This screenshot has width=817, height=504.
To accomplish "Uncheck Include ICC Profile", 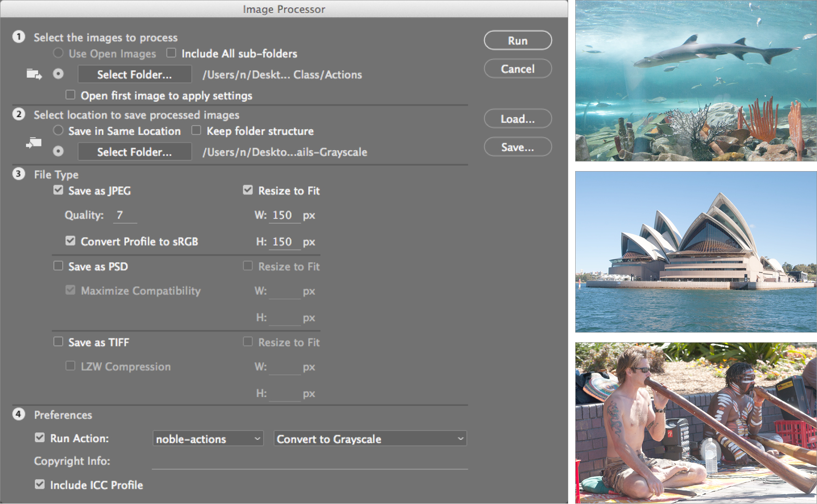I will tap(39, 484).
